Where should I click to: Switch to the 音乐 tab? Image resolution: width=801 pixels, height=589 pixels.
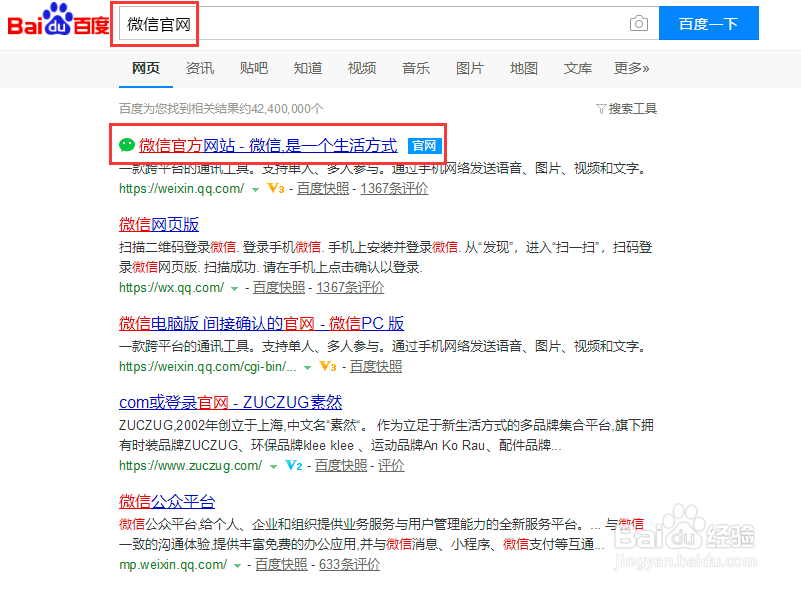(x=416, y=68)
